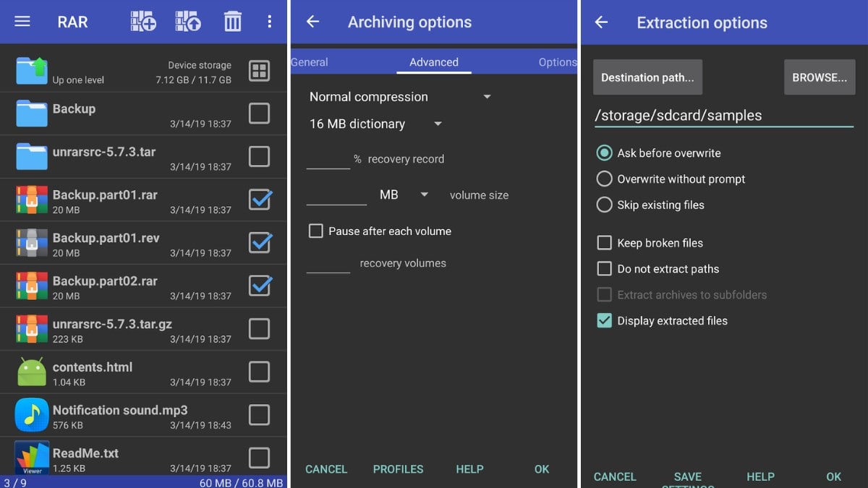Tap the Backup.part01.rar file name
This screenshot has width=868, height=488.
[105, 194]
